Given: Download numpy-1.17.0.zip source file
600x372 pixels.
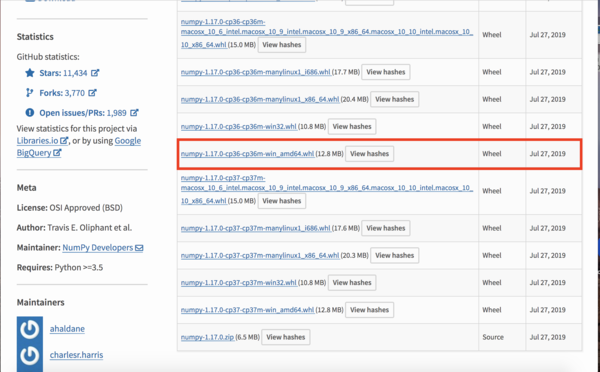Looking at the screenshot, I should click(207, 337).
